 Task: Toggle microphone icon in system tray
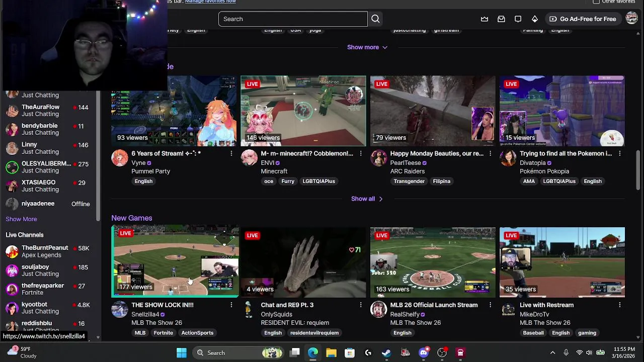tap(566, 353)
